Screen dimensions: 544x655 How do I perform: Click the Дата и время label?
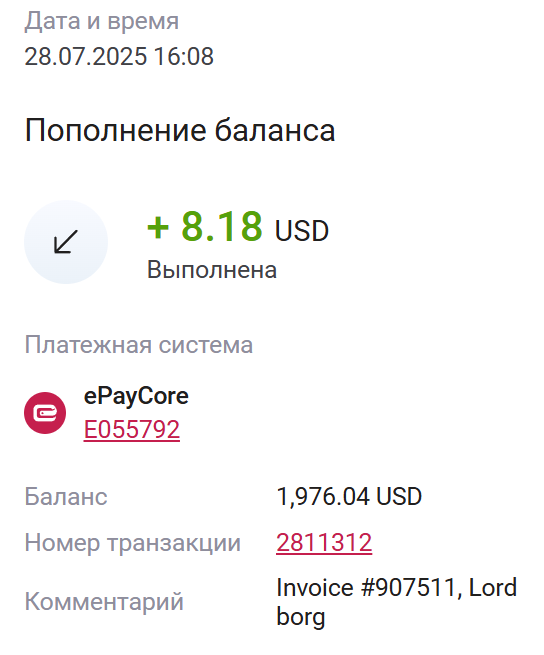pyautogui.click(x=102, y=21)
